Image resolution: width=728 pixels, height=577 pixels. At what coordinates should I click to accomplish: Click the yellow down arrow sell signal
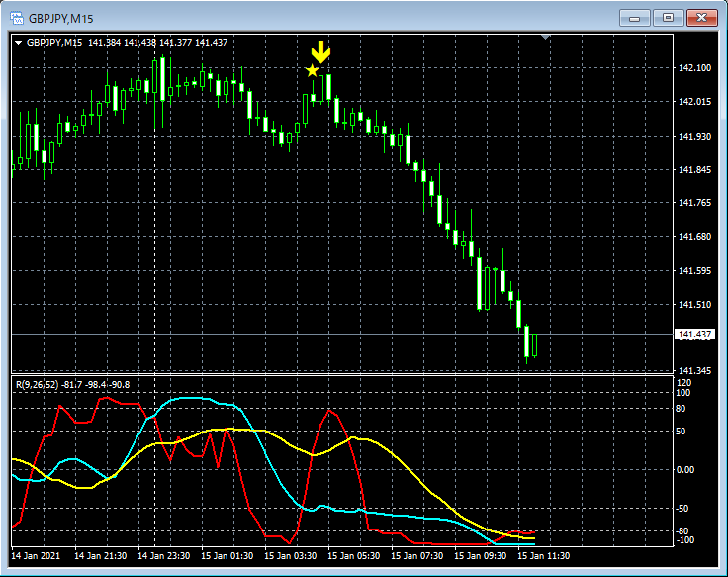pos(319,52)
